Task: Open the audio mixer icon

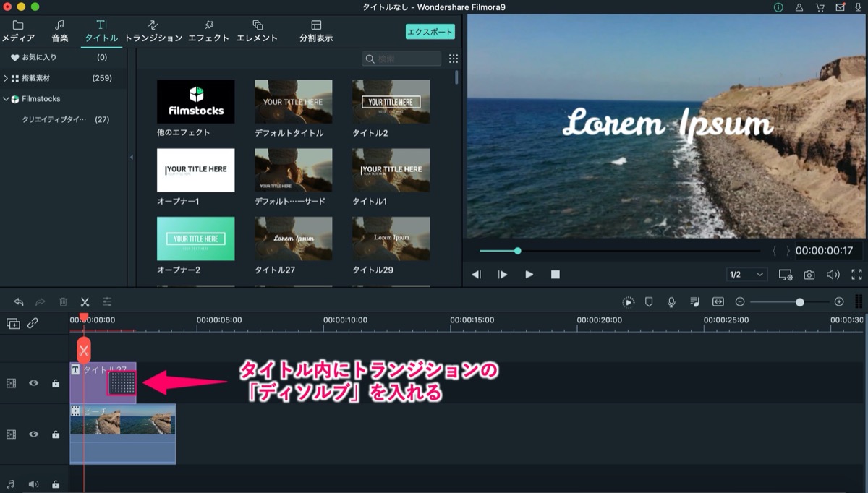Action: click(694, 302)
